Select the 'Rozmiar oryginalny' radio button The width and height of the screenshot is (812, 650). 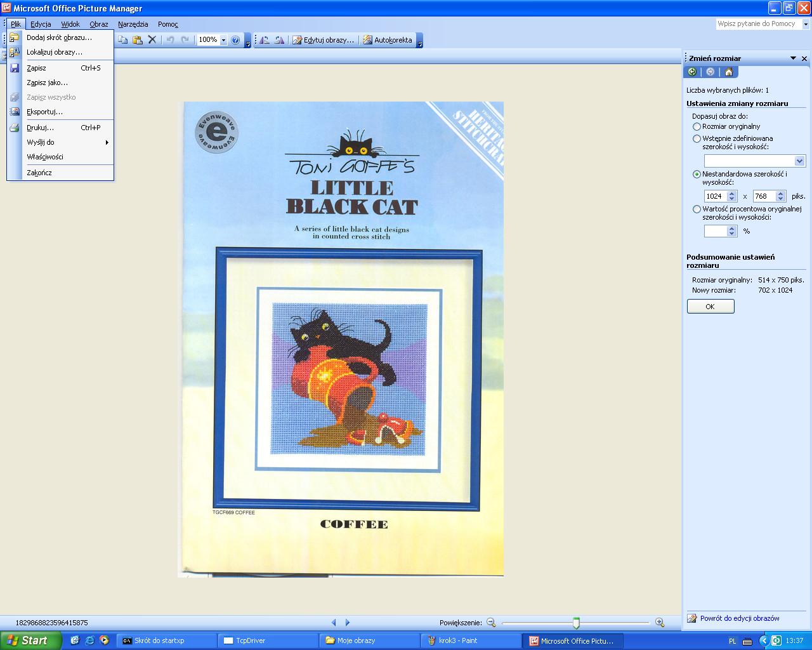697,127
